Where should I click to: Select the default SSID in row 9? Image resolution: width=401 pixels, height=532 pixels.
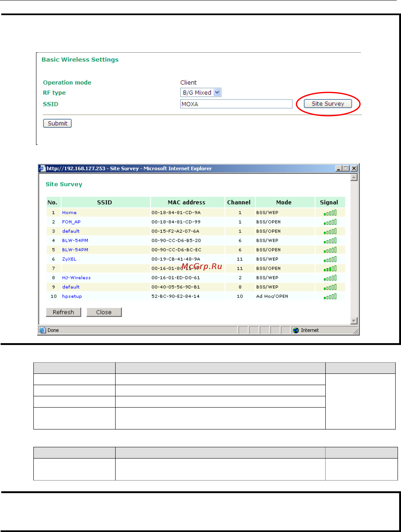(x=71, y=287)
